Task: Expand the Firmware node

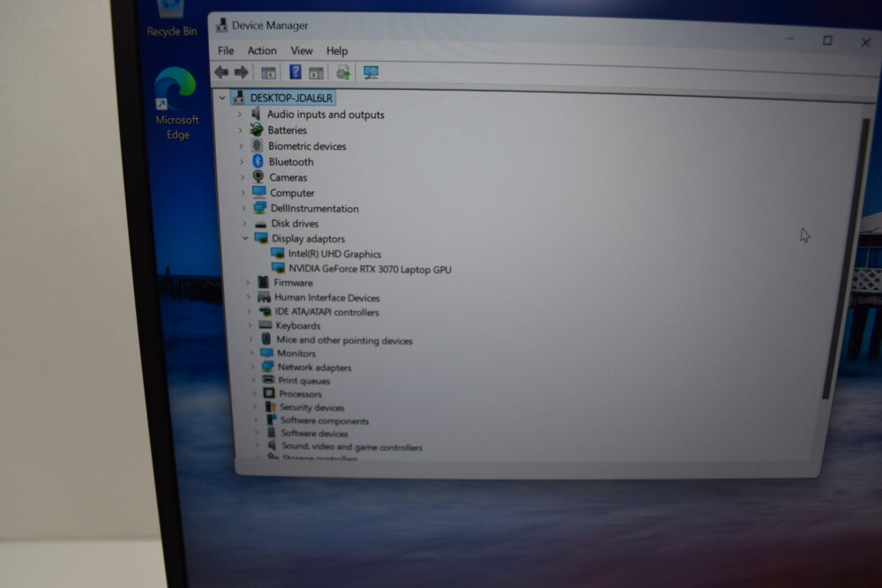Action: pos(248,282)
